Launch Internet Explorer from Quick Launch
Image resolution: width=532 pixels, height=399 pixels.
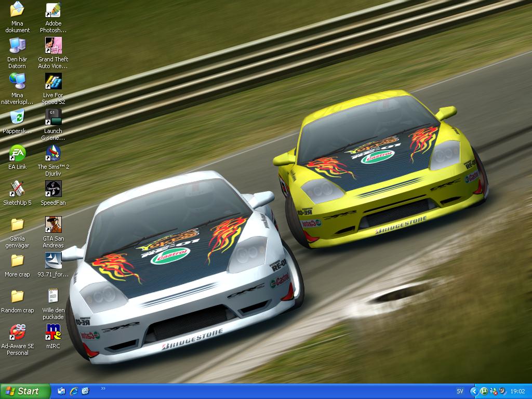[x=74, y=391]
